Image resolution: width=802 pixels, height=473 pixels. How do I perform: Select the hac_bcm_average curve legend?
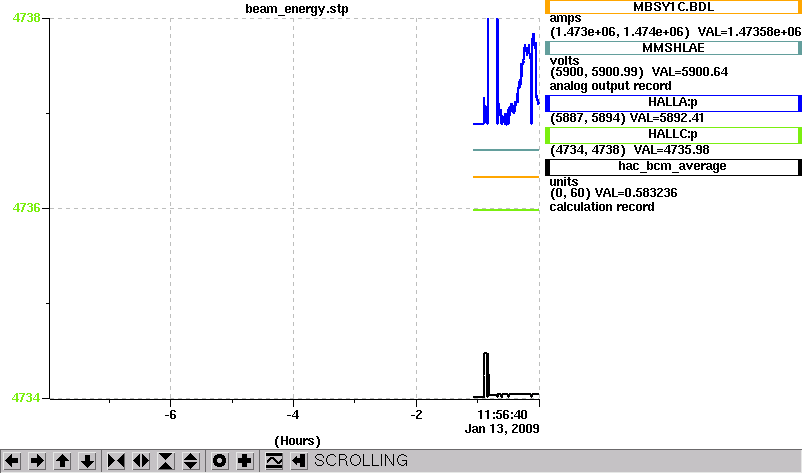point(673,167)
